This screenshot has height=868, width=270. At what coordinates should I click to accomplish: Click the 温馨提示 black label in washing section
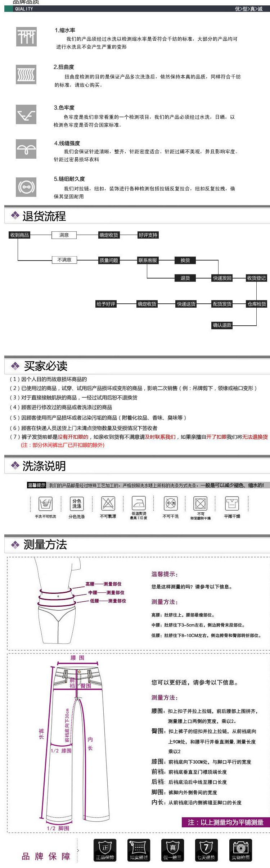tap(37, 485)
